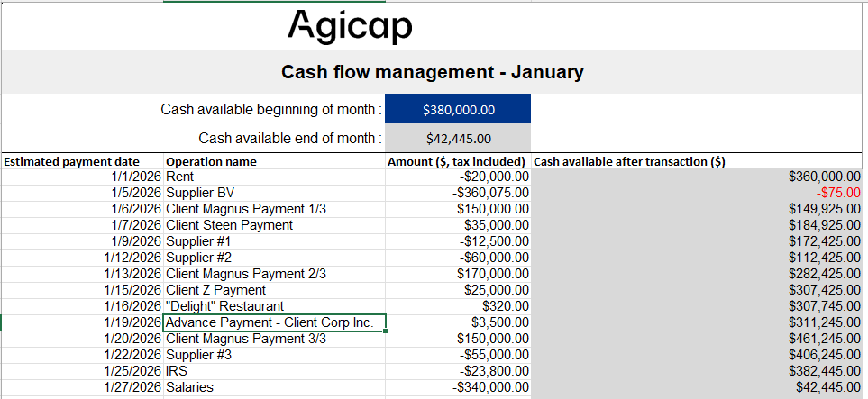Select the $360,000.00 balance cell

[697, 177]
